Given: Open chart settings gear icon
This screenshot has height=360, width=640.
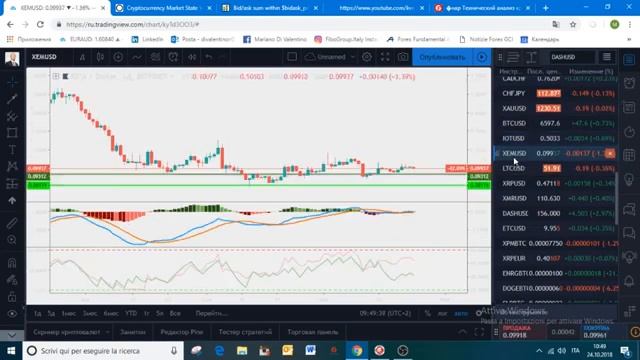Looking at the screenshot, I should click(x=367, y=57).
